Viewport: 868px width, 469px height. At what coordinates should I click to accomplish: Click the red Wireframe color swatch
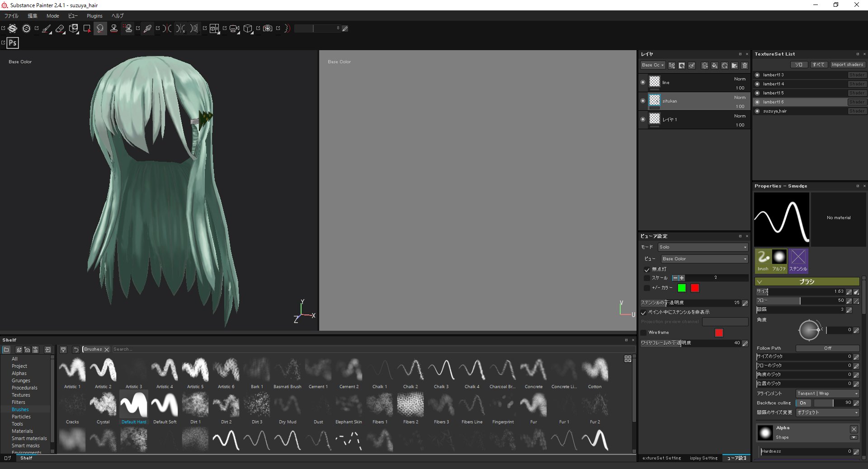click(x=719, y=333)
